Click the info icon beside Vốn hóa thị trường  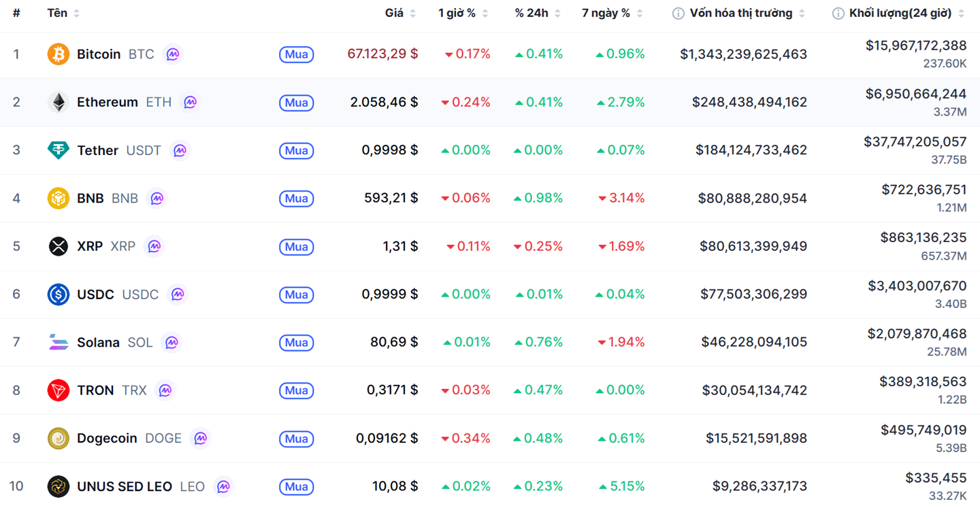point(678,14)
